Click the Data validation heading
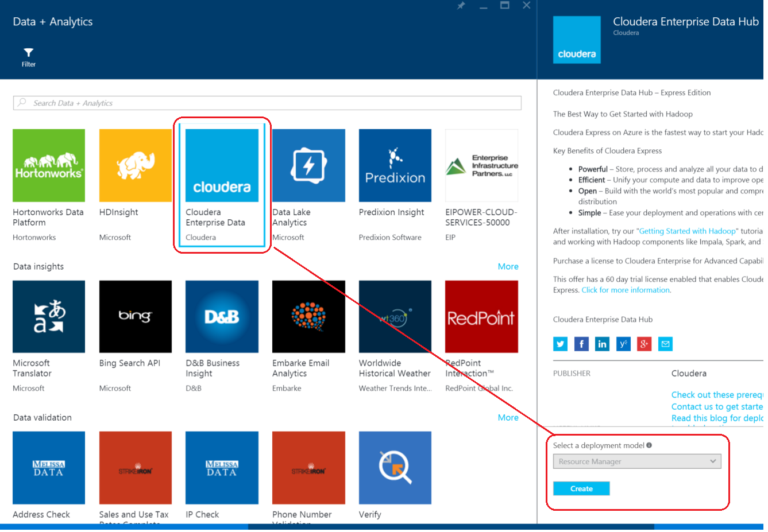Screen dimensions: 768x532 pyautogui.click(x=43, y=417)
